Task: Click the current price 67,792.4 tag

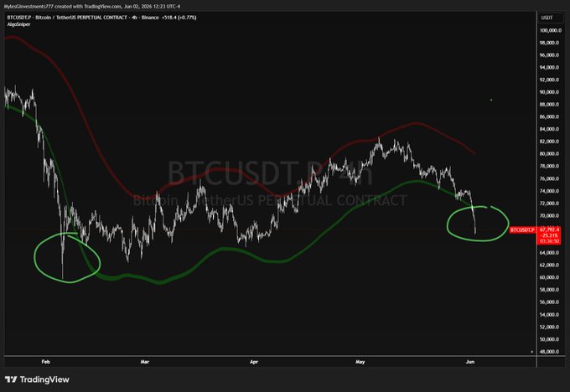Action: pos(549,230)
